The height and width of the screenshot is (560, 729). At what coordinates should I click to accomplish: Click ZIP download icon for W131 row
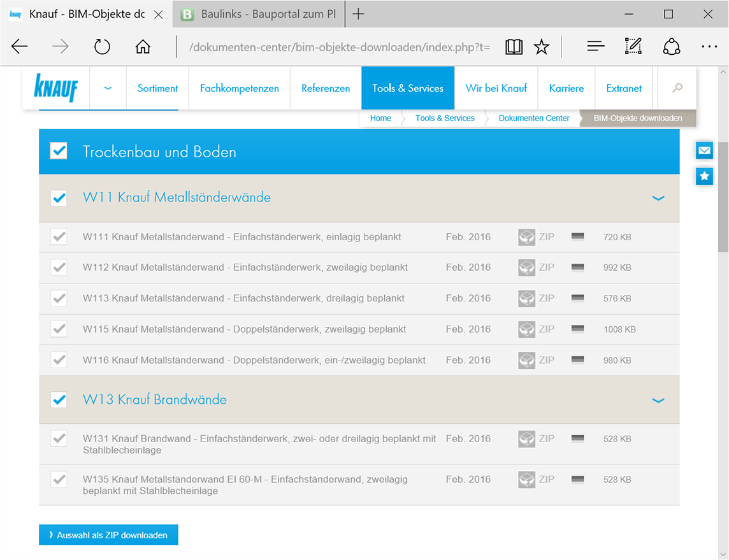tap(527, 439)
